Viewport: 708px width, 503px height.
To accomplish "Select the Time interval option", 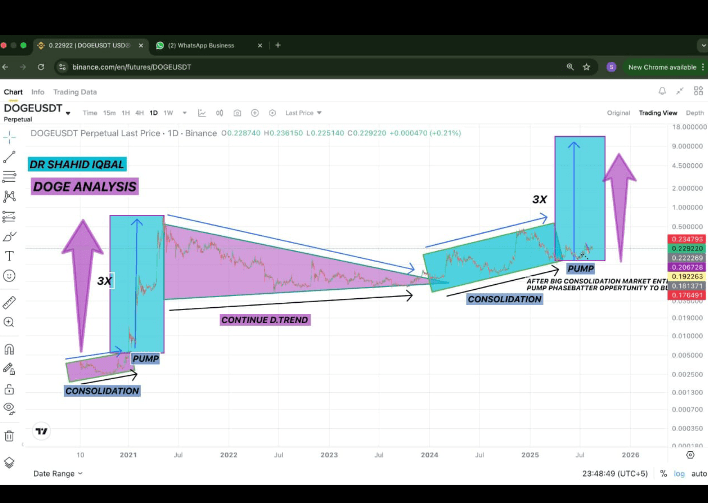I will [x=90, y=113].
